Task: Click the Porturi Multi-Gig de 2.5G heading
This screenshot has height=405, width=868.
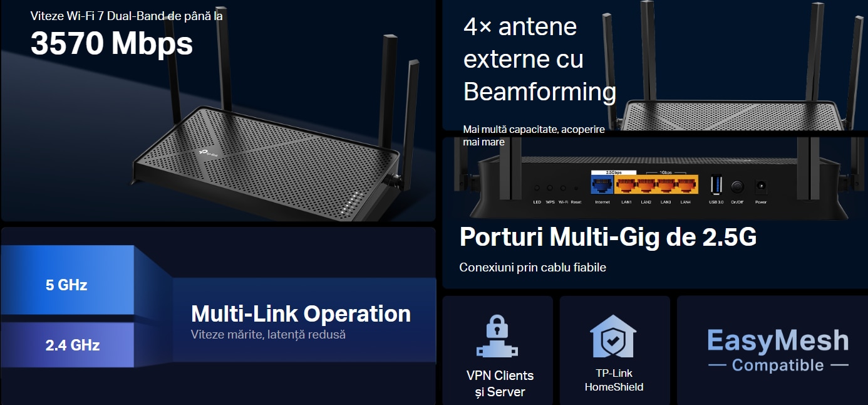Action: (608, 237)
